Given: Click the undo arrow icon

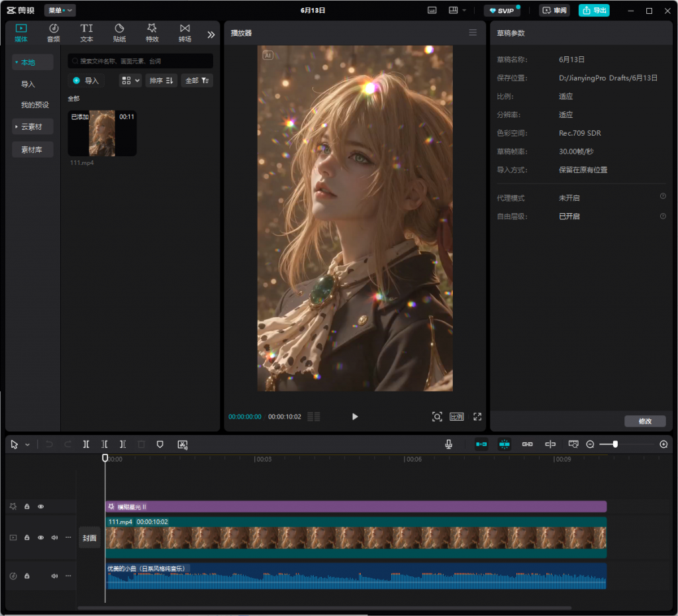Looking at the screenshot, I should (49, 444).
